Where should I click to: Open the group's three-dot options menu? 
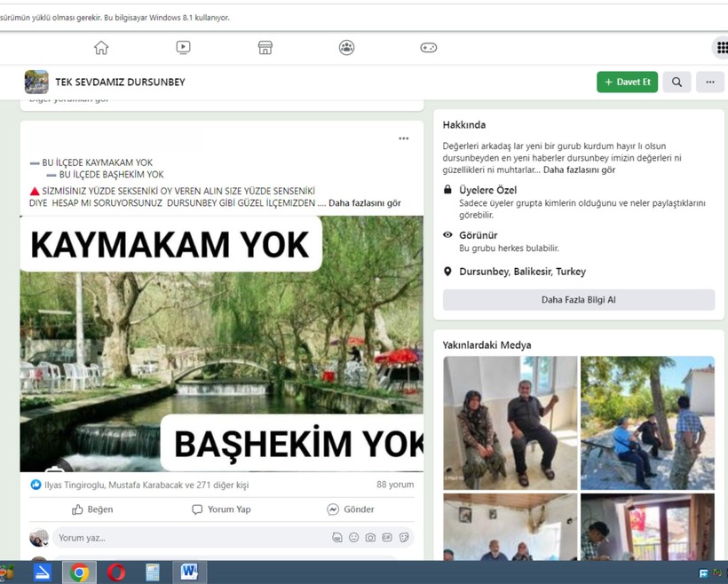click(710, 83)
